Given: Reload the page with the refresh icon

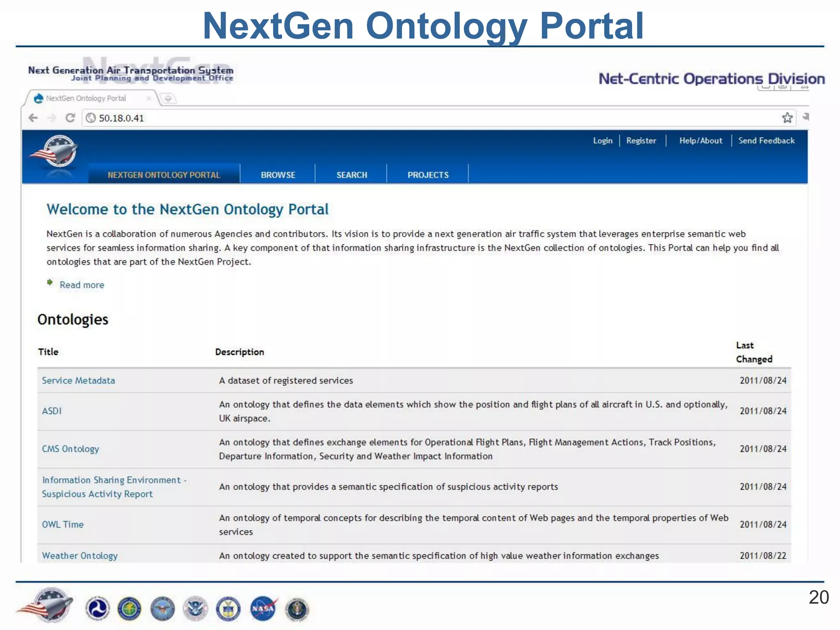Looking at the screenshot, I should pyautogui.click(x=70, y=118).
